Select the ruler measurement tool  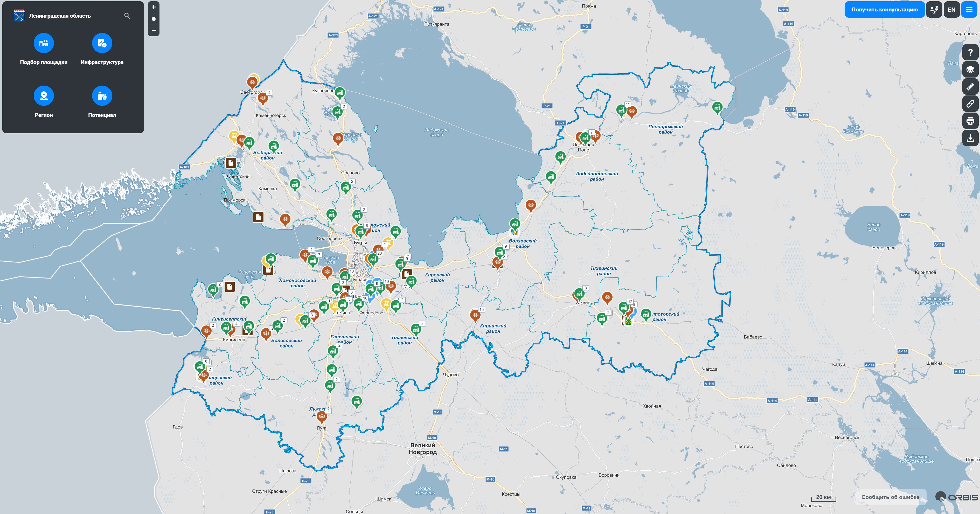(x=970, y=86)
